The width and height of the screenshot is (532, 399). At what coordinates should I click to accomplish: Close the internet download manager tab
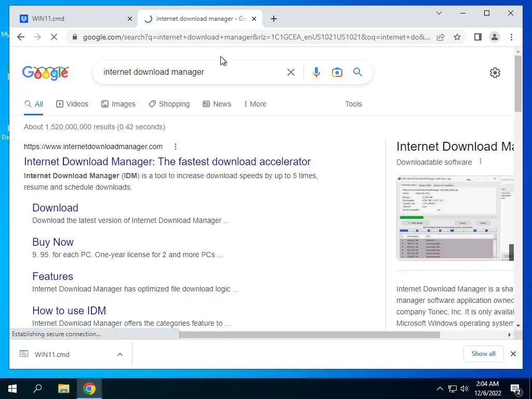[254, 19]
